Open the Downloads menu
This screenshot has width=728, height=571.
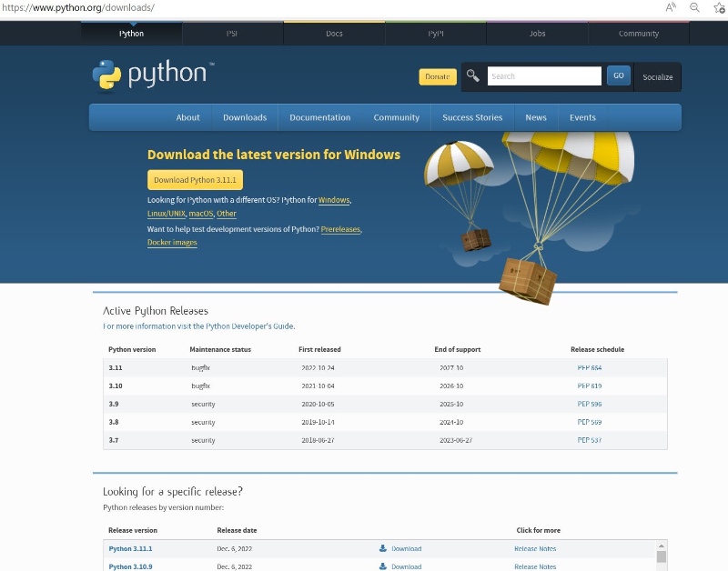click(245, 117)
